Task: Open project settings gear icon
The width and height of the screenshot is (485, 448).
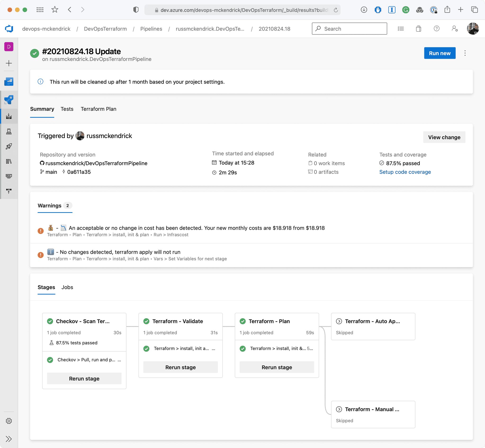Action: tap(9, 421)
